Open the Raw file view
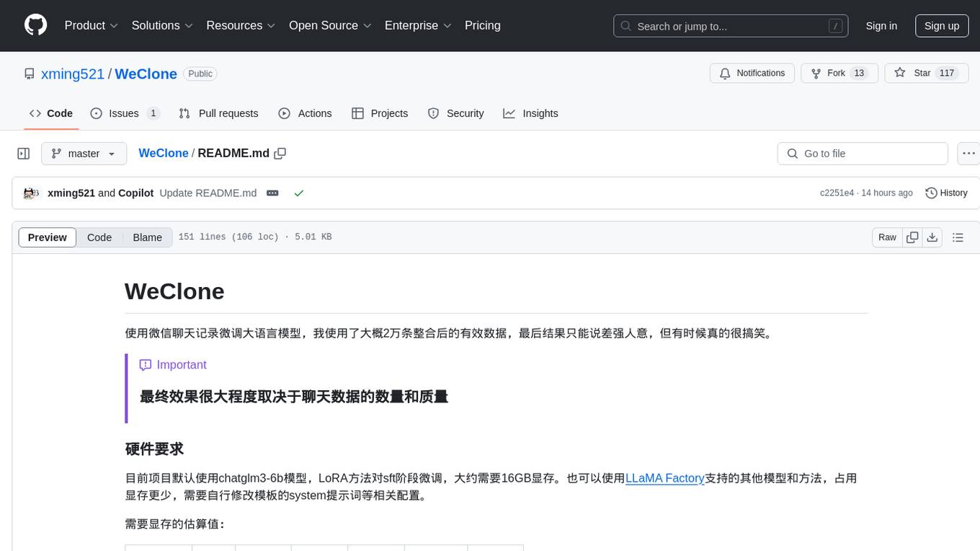980x551 pixels. [887, 237]
